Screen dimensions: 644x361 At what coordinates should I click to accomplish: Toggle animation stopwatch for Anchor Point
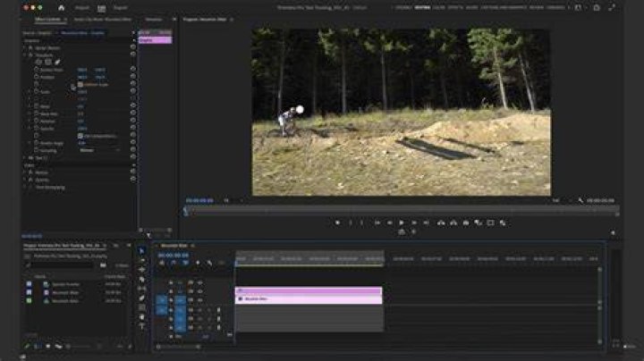[36, 70]
